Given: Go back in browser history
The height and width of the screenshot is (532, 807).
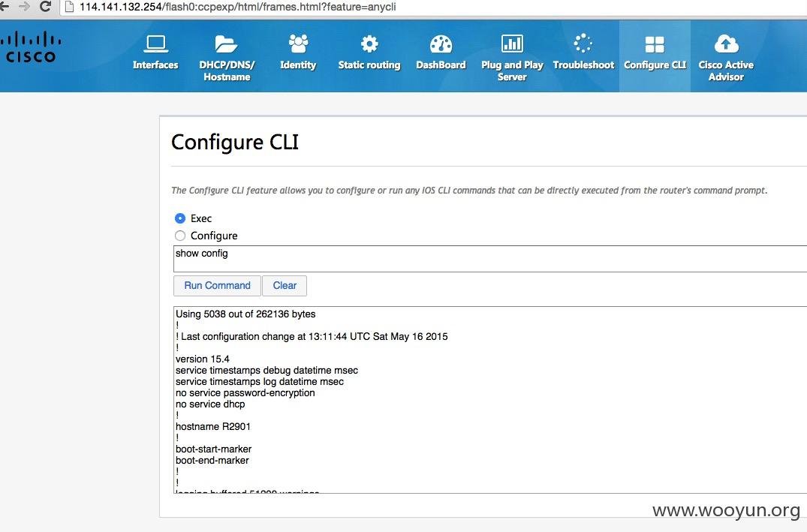Looking at the screenshot, I should 4,7.
